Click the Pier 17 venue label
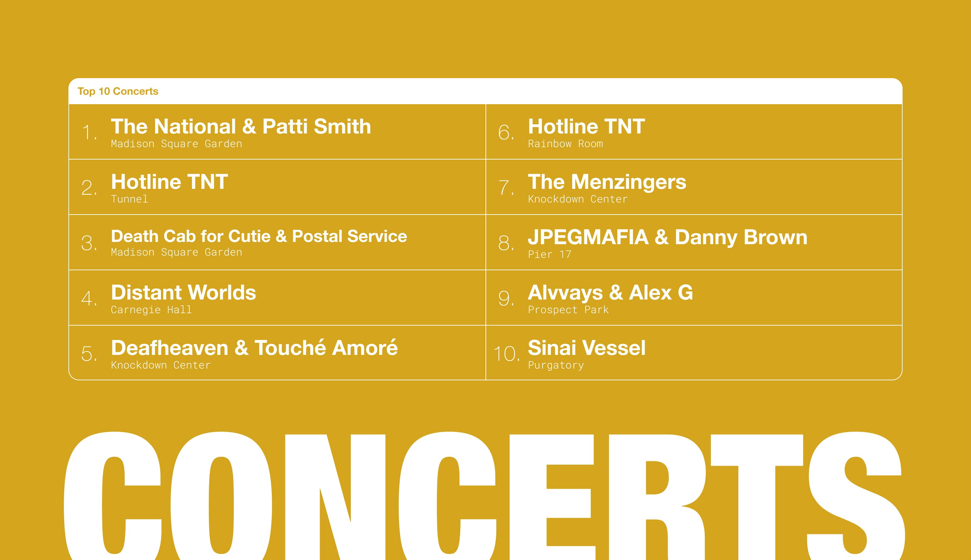971x560 pixels. [550, 255]
